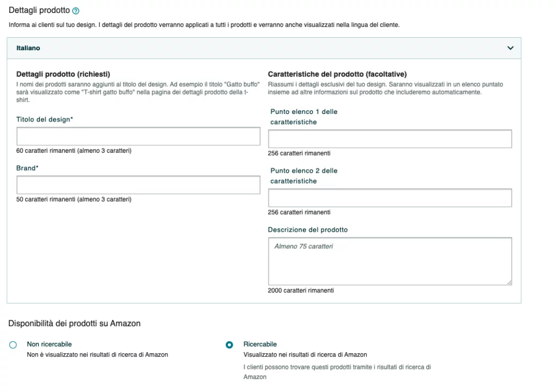The width and height of the screenshot is (553, 392).
Task: Click the Disponibilità dei prodotti su Amazon heading
Action: pos(75,323)
